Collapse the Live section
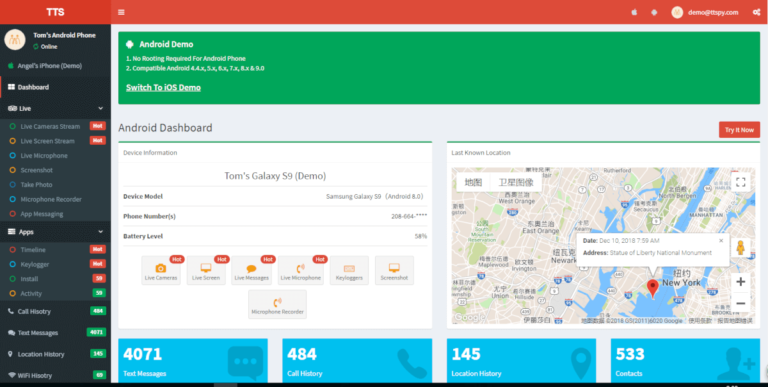This screenshot has width=768, height=387. [55, 108]
